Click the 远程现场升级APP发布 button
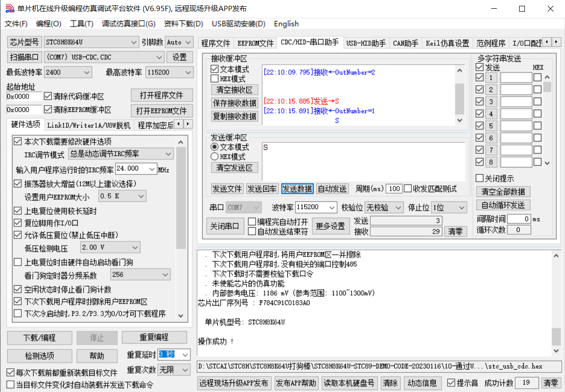565x392 pixels. tap(234, 383)
